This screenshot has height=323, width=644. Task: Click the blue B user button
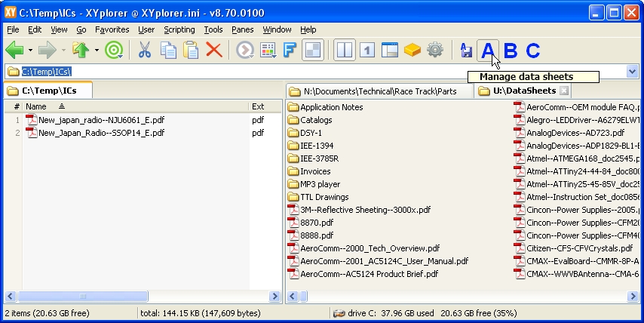pyautogui.click(x=511, y=51)
